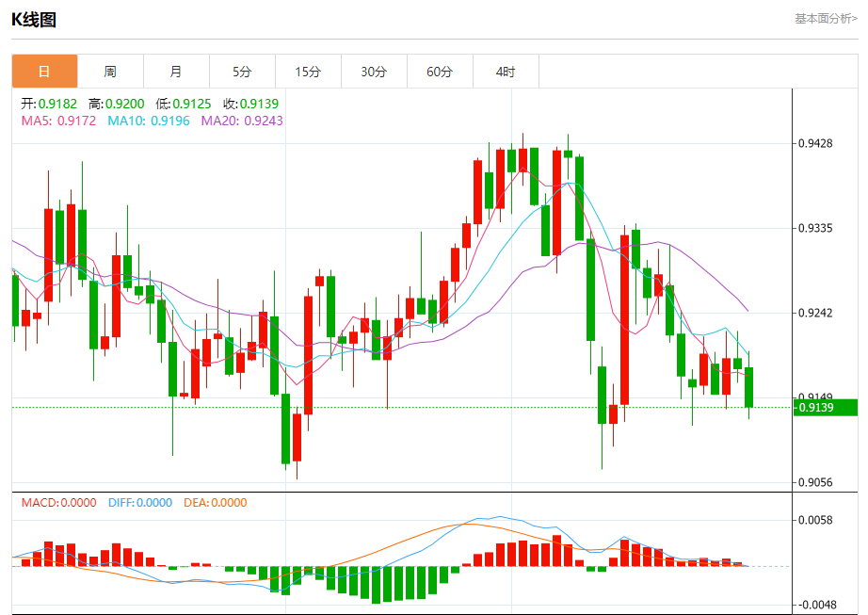
Task: Click the MA10: 0.9196 label
Action: coord(149,121)
